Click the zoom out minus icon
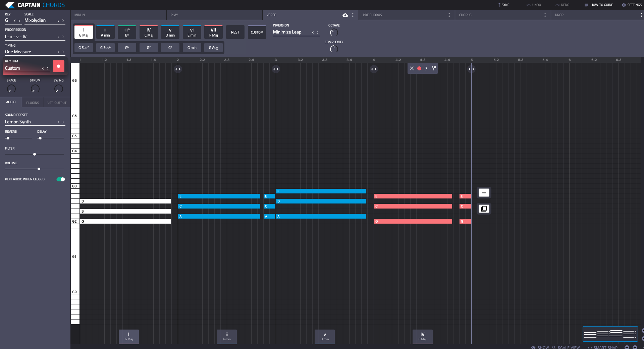 click(627, 347)
